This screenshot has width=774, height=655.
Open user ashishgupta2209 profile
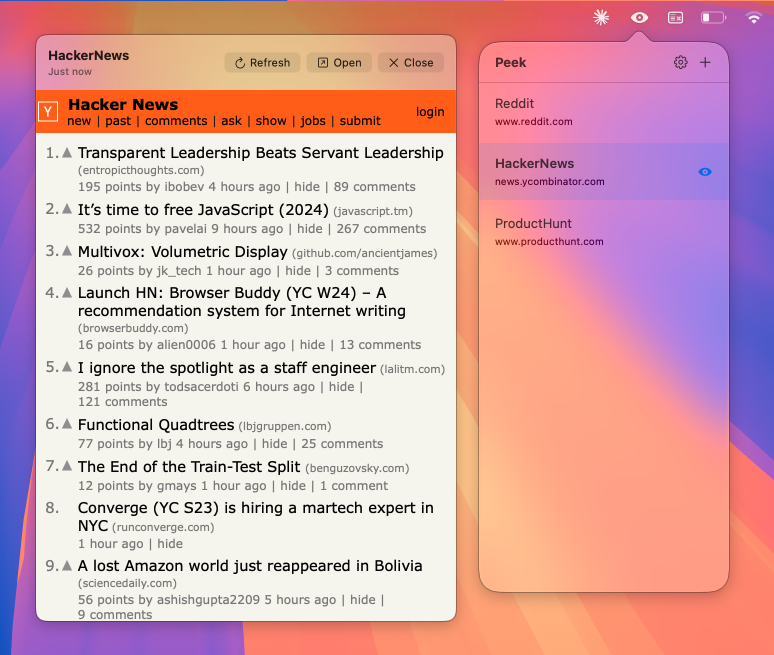click(x=208, y=600)
